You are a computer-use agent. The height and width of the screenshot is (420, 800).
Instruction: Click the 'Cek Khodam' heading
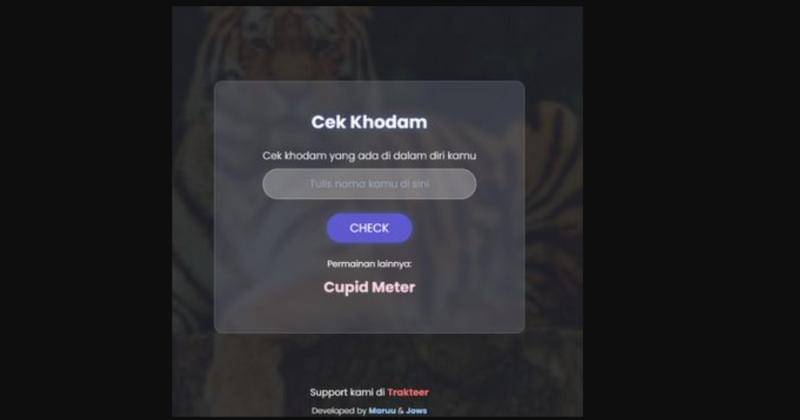(369, 122)
